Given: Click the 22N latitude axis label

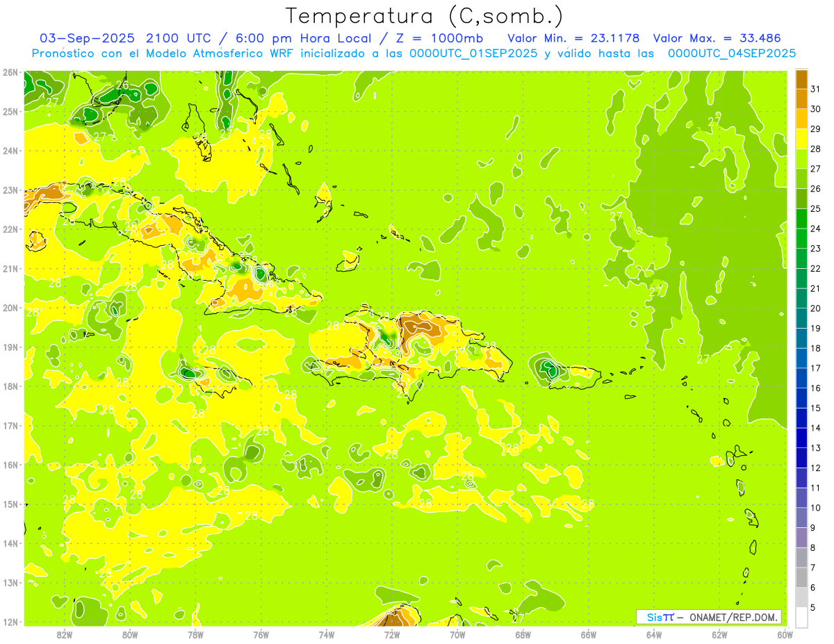Looking at the screenshot, I should (10, 229).
